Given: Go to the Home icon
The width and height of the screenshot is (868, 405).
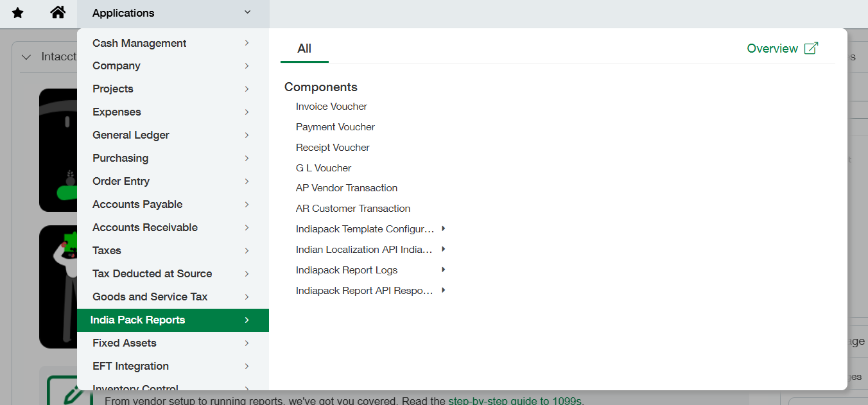Looking at the screenshot, I should 58,13.
